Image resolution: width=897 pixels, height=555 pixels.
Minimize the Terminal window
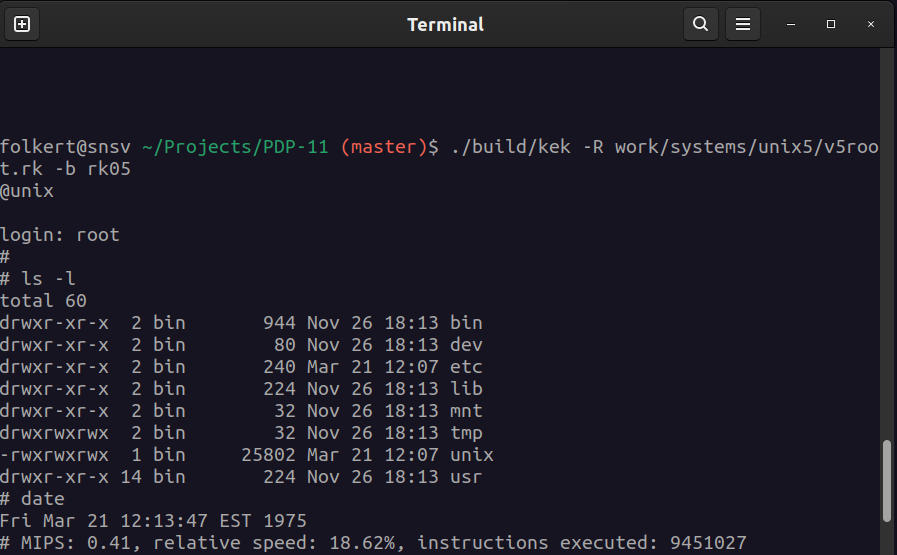tap(791, 24)
